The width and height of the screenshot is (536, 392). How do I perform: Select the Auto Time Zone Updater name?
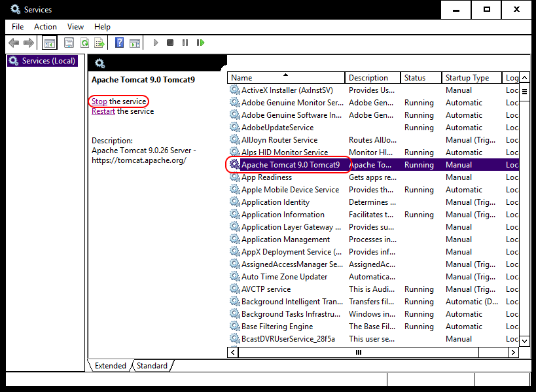(285, 276)
